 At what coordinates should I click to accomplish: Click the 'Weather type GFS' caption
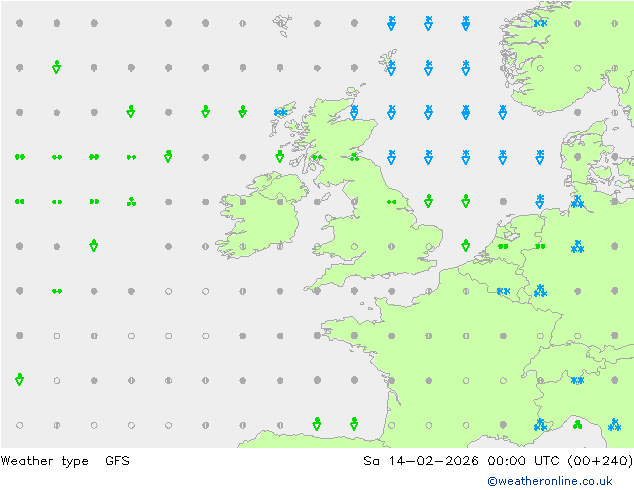coord(66,461)
